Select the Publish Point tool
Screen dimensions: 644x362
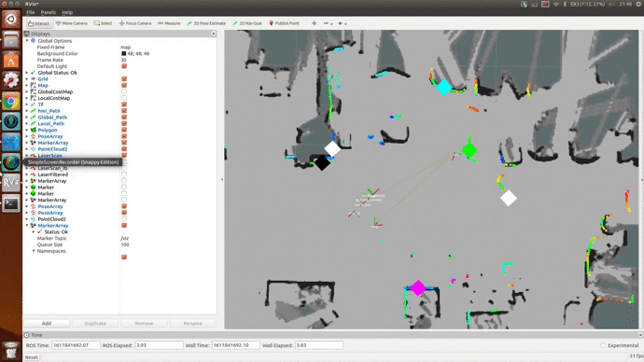tap(284, 23)
